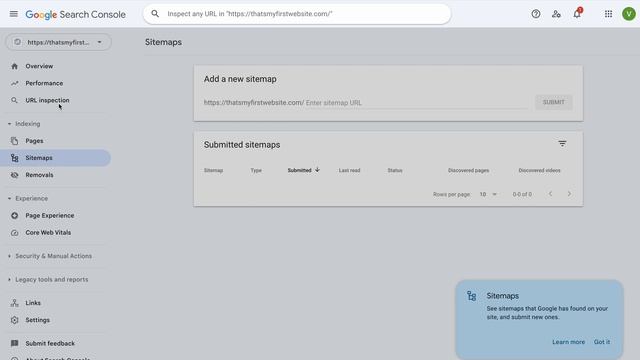
Task: Click the Page Experience plus-circle icon
Action: (15, 216)
